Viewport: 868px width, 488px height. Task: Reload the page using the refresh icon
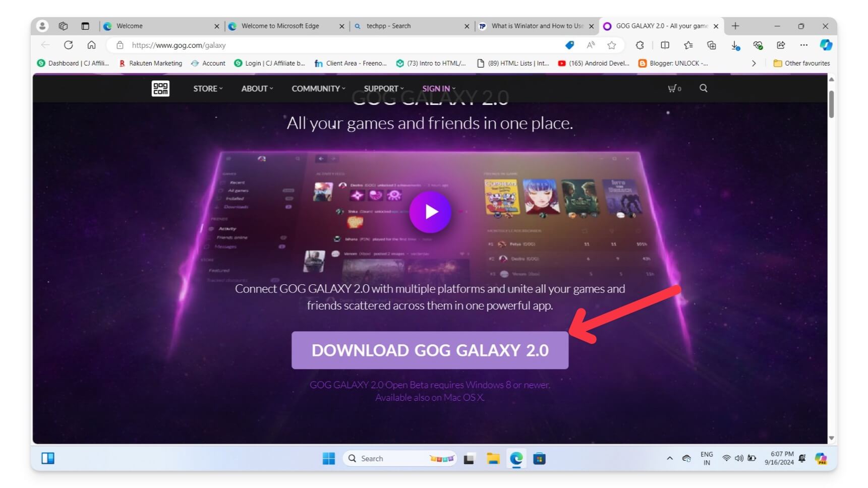tap(69, 45)
